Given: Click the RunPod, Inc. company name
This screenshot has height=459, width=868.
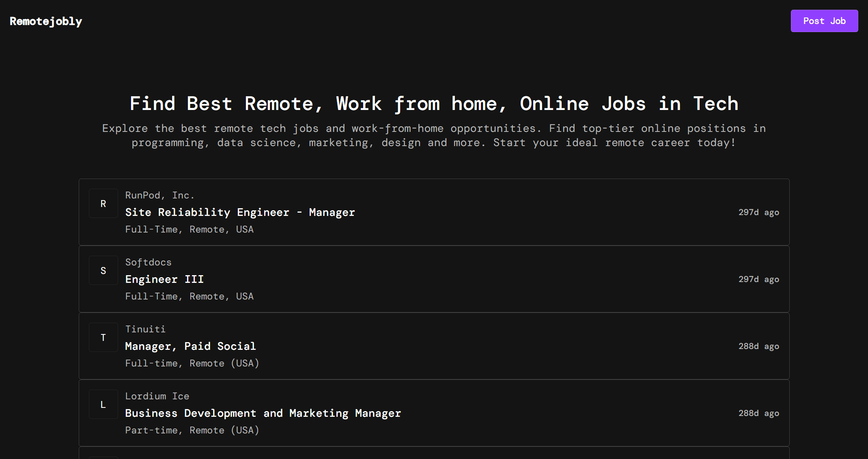Looking at the screenshot, I should coord(159,195).
